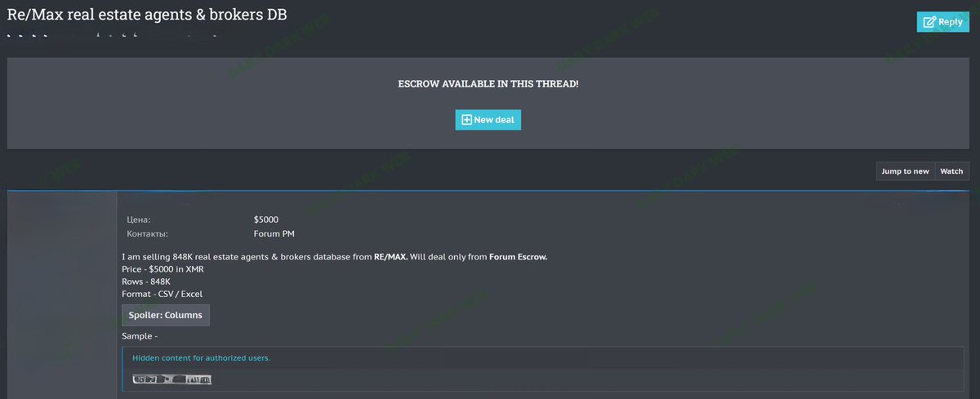Expand the Spoiler: Columns section

(x=166, y=315)
